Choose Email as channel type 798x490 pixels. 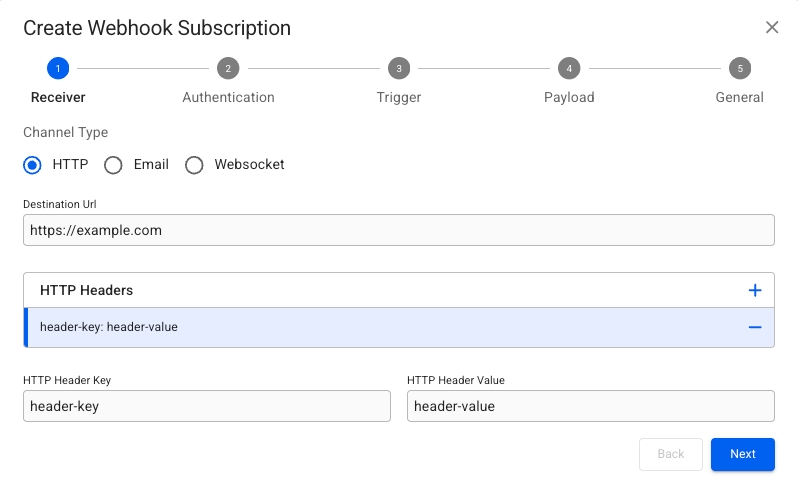click(x=114, y=164)
